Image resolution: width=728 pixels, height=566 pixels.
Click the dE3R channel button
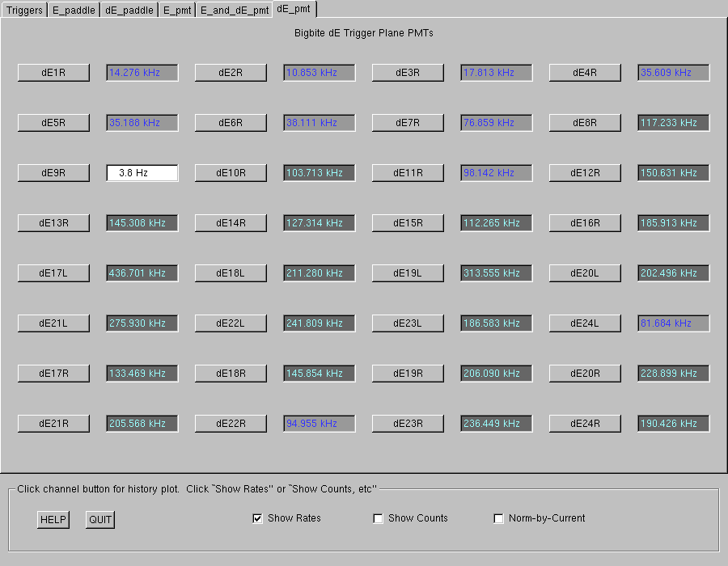[408, 73]
